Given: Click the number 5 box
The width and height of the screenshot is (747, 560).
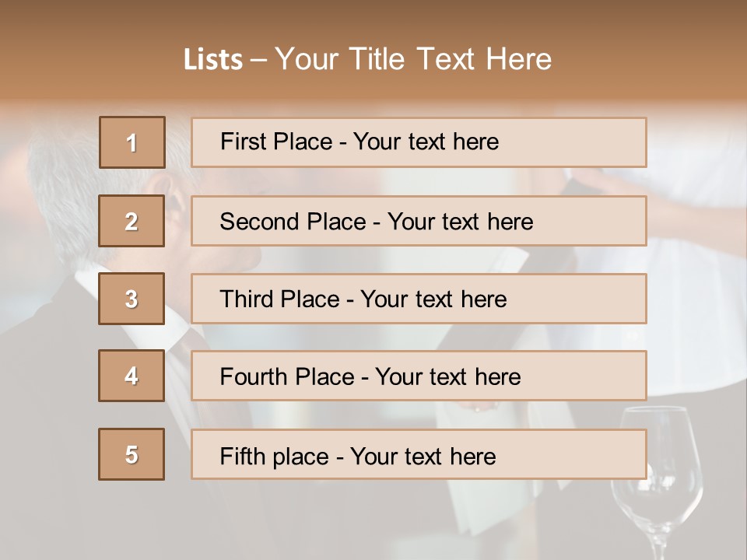Looking at the screenshot, I should (x=132, y=454).
